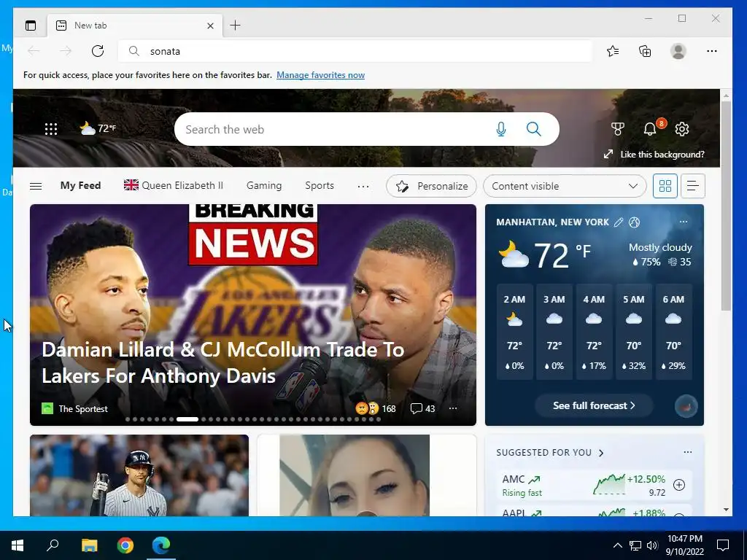
Task: Open the profile avatar icon
Action: coord(678,51)
